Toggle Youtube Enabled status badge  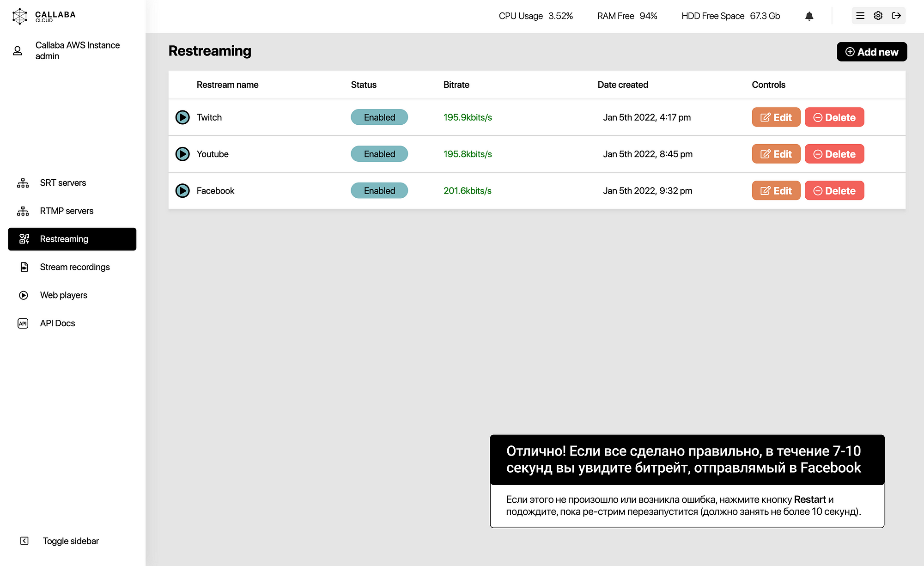click(379, 154)
